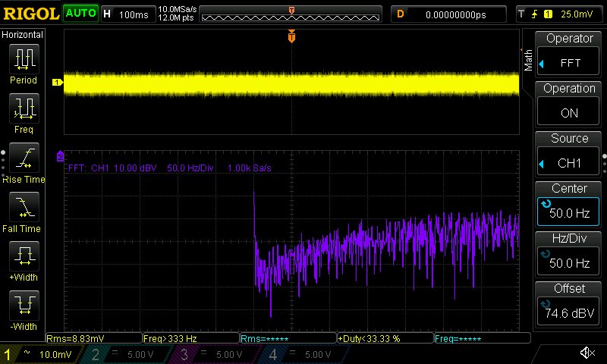Open the Math menu tab
The width and height of the screenshot is (607, 364).
point(528,59)
